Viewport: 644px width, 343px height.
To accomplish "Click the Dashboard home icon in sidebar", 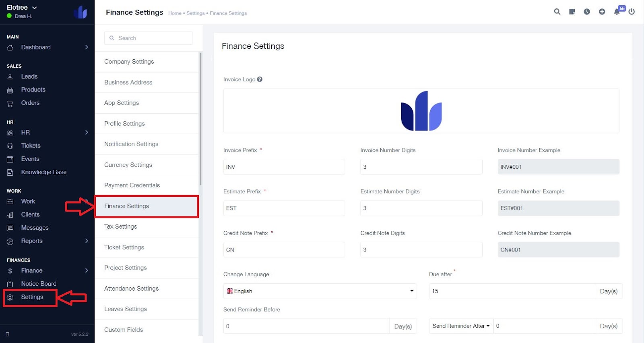I will click(10, 48).
